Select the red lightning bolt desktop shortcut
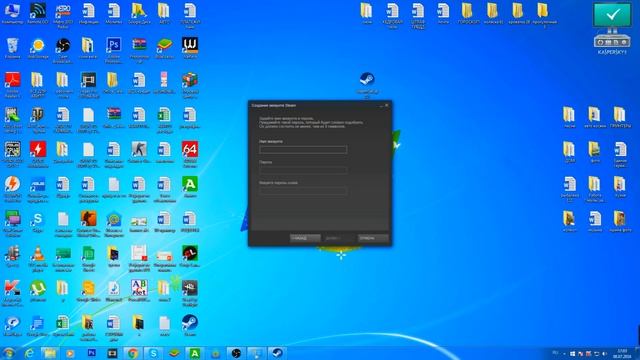 [x=38, y=154]
